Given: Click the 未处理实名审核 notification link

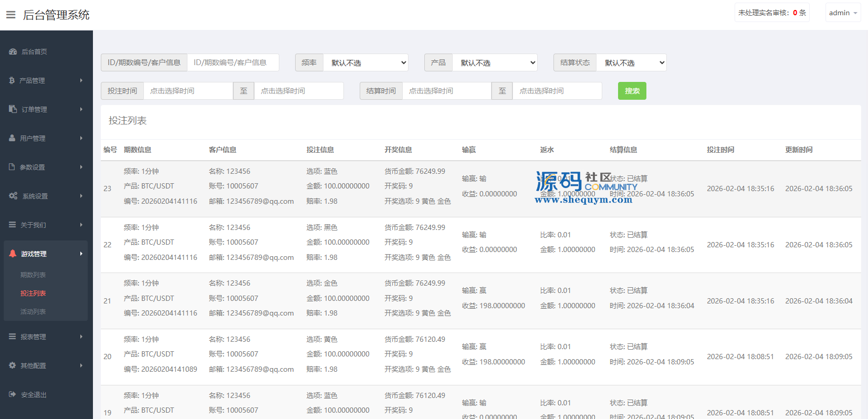Looking at the screenshot, I should point(771,13).
